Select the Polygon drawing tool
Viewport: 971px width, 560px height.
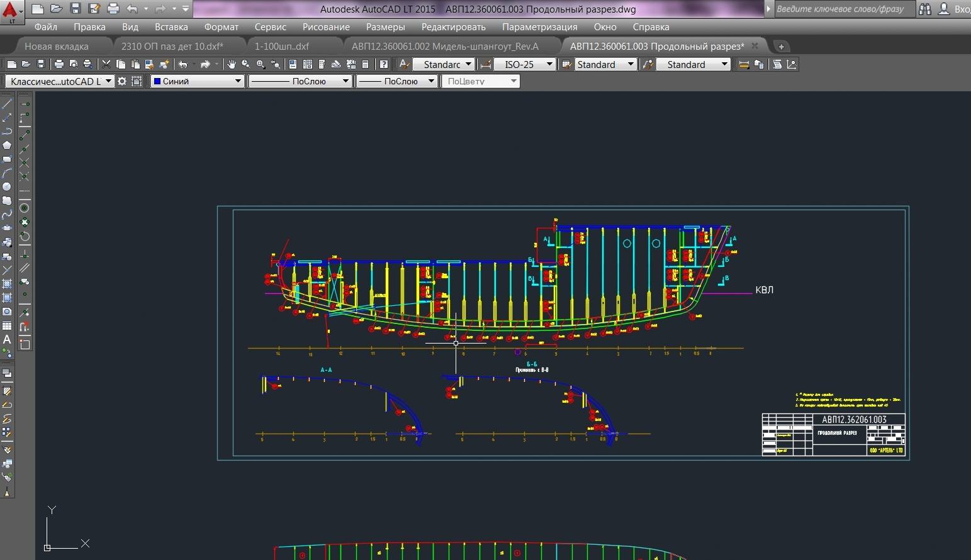point(7,145)
